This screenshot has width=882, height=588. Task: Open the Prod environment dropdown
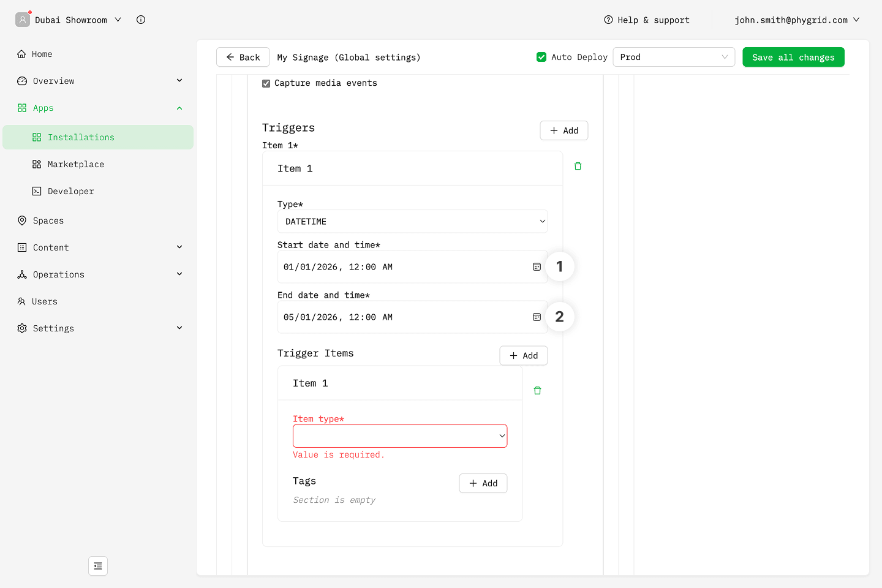[673, 57]
